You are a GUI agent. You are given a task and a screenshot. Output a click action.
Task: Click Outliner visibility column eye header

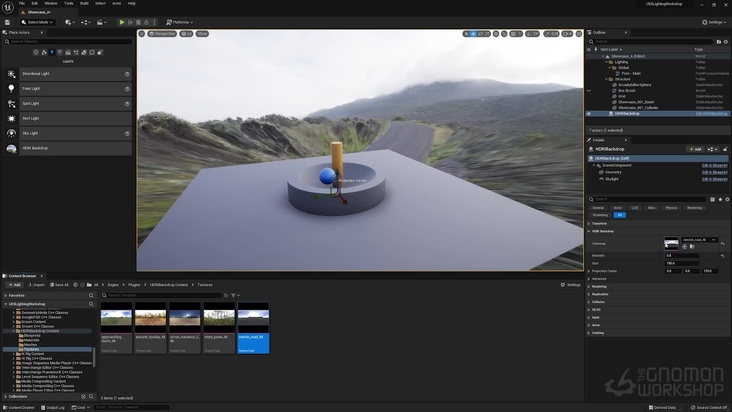589,49
